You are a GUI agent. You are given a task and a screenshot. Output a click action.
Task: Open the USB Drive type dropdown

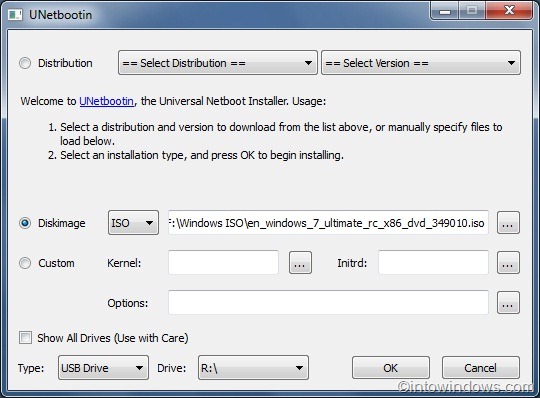[103, 368]
